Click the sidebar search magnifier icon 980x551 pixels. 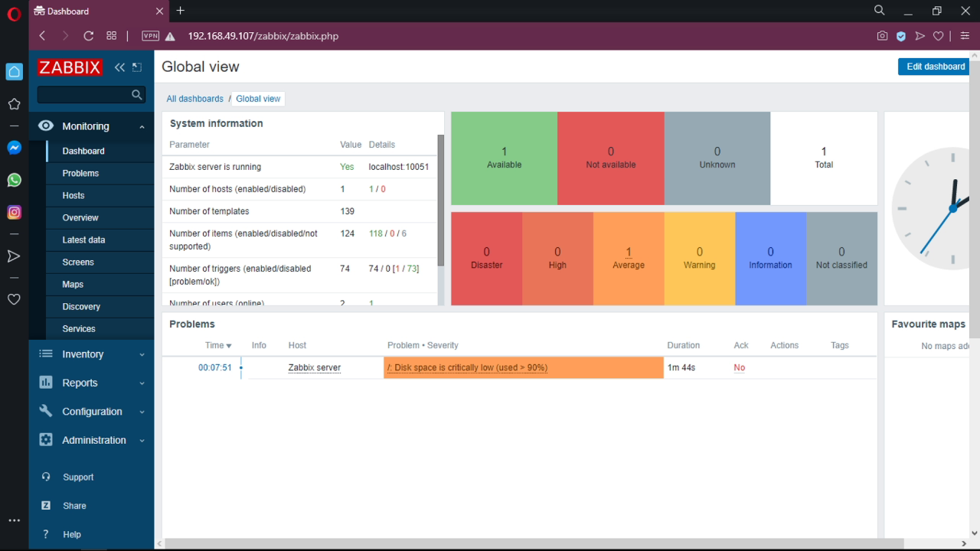pos(137,95)
